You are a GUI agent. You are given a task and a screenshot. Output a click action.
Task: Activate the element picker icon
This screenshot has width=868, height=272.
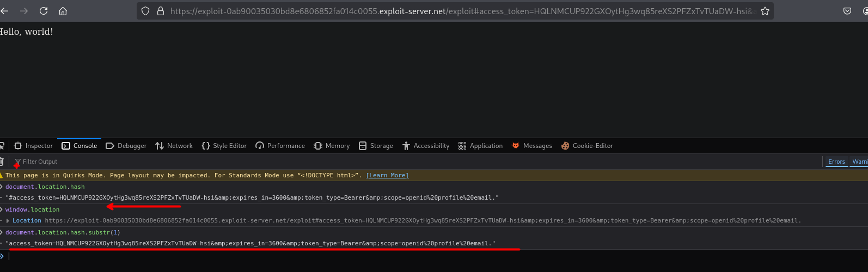(x=2, y=146)
